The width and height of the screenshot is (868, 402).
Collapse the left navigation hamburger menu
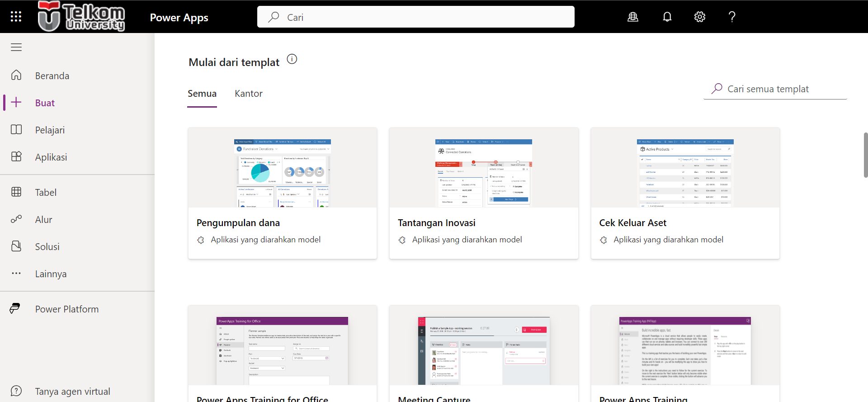pyautogui.click(x=16, y=47)
